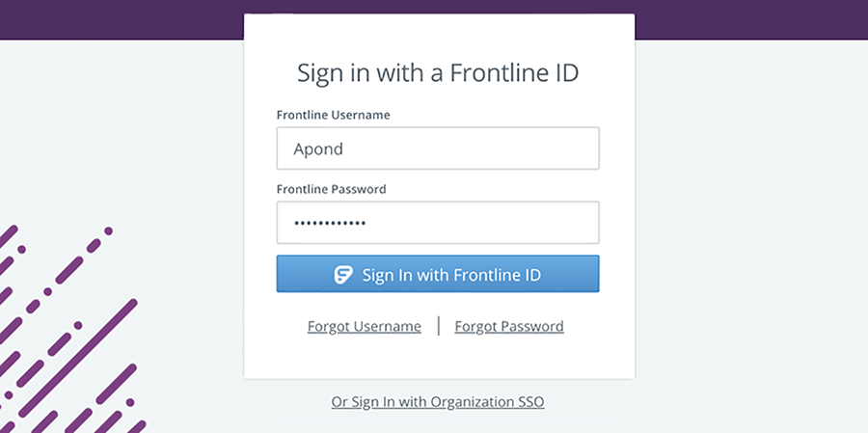Open the Forgot Username link
This screenshot has height=433, width=868.
tap(365, 326)
